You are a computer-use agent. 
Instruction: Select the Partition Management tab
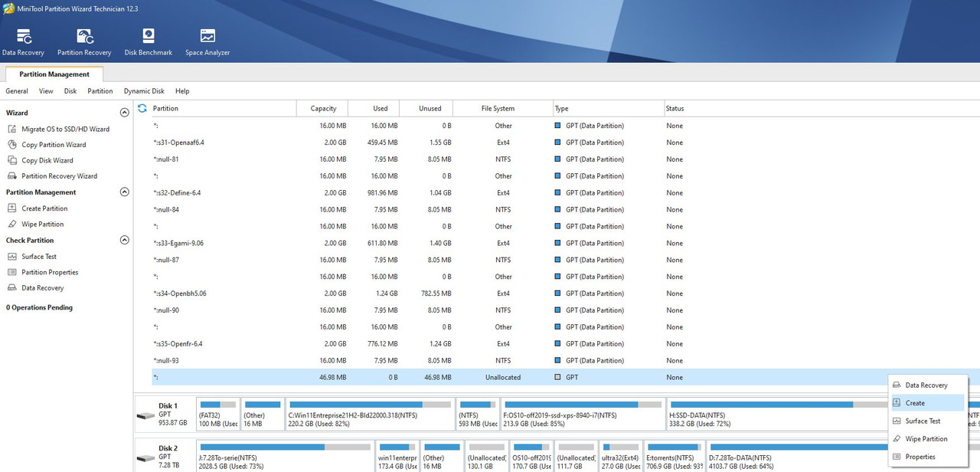pos(54,74)
